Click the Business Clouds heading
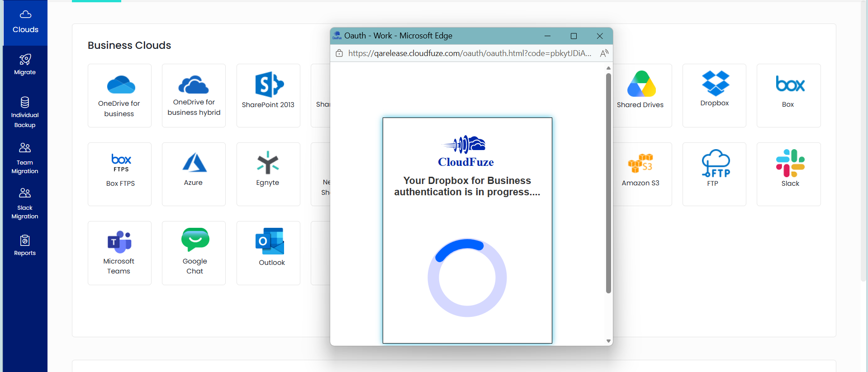 coord(129,45)
